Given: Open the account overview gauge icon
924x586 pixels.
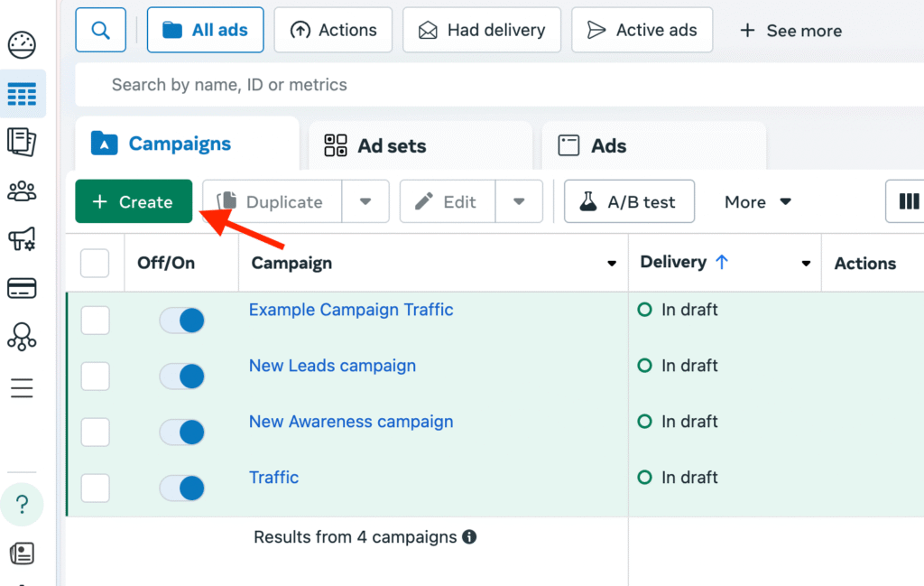Looking at the screenshot, I should pyautogui.click(x=22, y=44).
